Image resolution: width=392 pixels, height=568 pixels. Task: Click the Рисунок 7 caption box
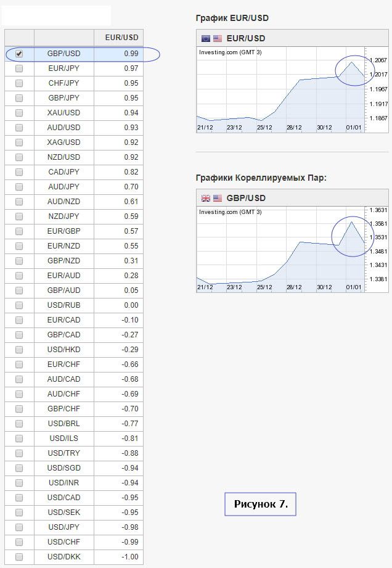tap(261, 504)
